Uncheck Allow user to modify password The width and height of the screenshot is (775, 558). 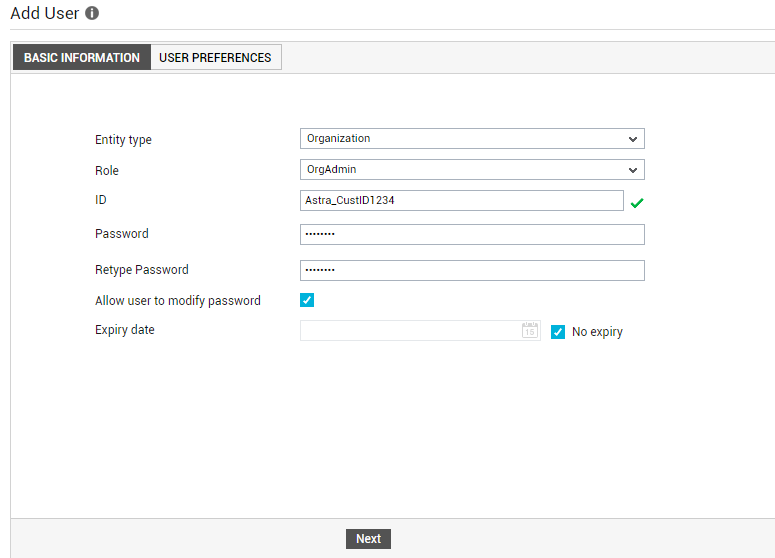[307, 300]
